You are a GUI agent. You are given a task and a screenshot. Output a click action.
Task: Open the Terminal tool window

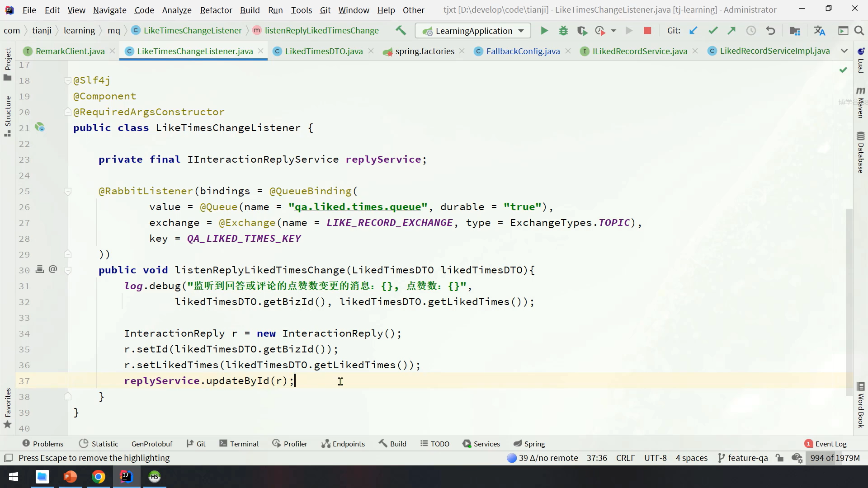coord(239,444)
